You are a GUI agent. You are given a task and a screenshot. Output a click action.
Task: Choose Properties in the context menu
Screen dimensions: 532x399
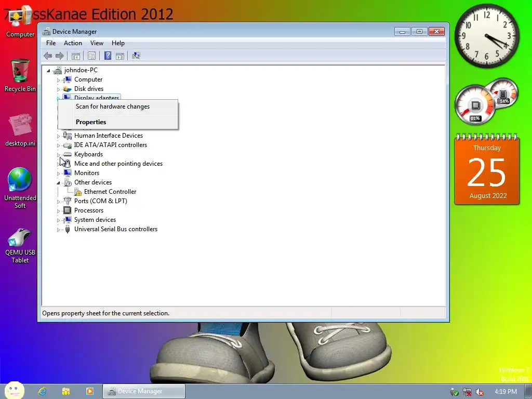(118, 122)
